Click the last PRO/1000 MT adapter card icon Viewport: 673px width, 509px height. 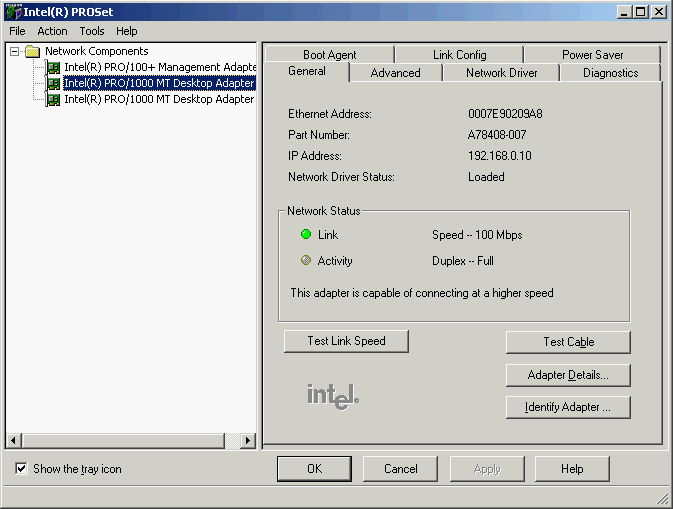point(53,100)
